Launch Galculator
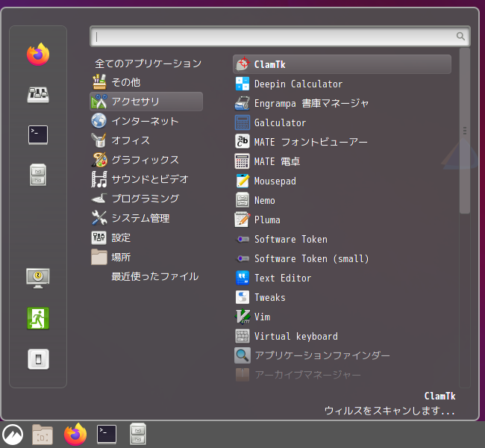This screenshot has height=448, width=485. tap(342, 123)
